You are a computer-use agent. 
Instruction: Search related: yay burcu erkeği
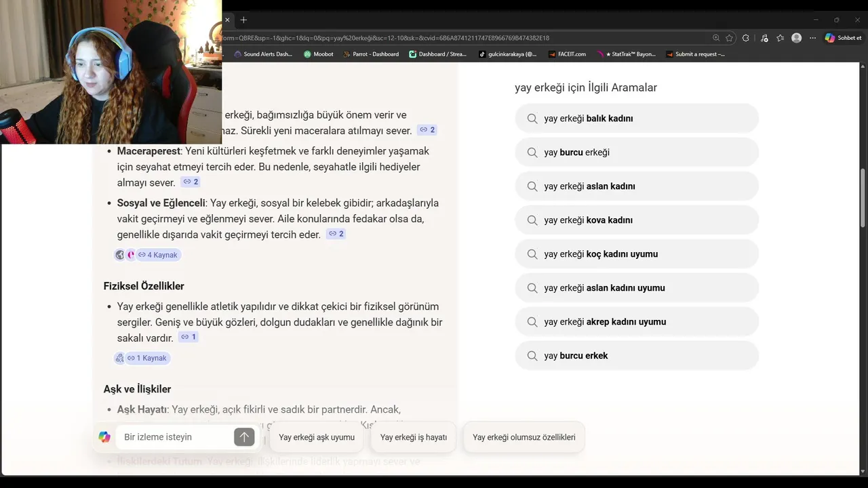point(637,152)
